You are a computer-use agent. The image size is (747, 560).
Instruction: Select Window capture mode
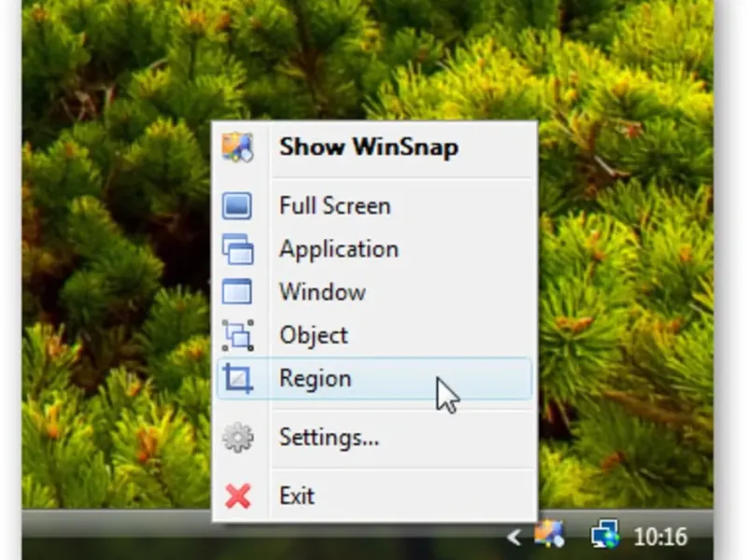pyautogui.click(x=374, y=291)
